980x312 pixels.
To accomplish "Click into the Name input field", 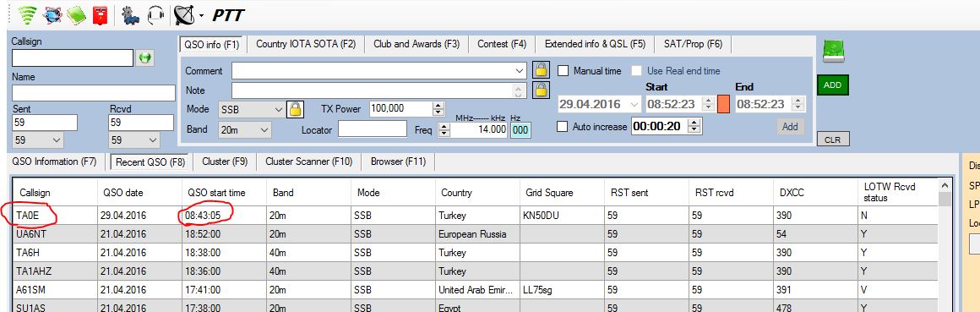I will (x=93, y=93).
